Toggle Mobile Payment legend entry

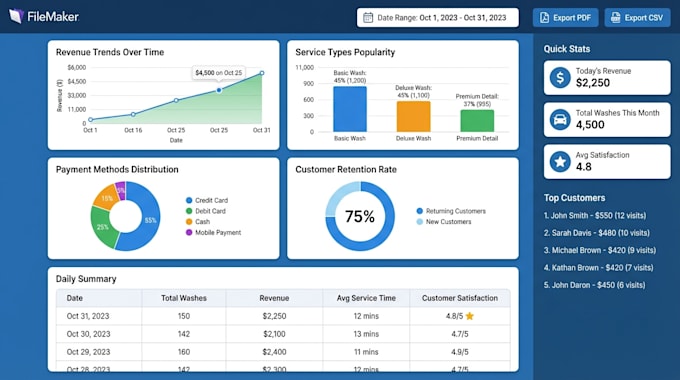pyautogui.click(x=213, y=233)
